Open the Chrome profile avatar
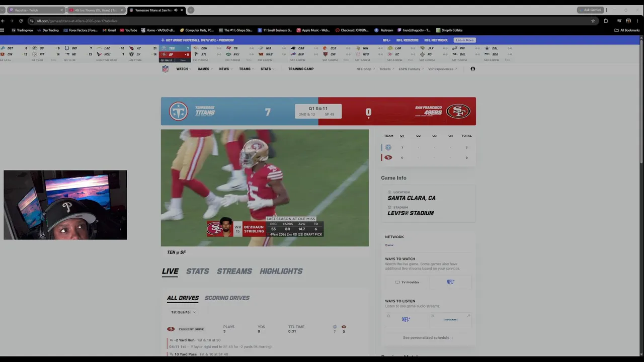This screenshot has height=362, width=644. (628, 21)
